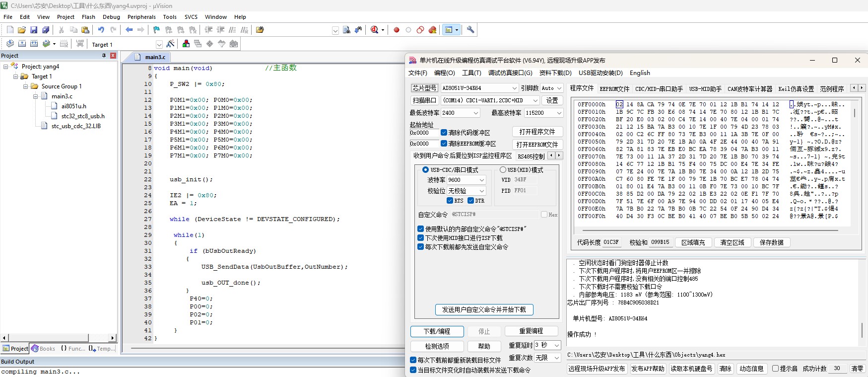The image size is (868, 377).
Task: Uncheck the DTR checkbox
Action: (x=470, y=201)
